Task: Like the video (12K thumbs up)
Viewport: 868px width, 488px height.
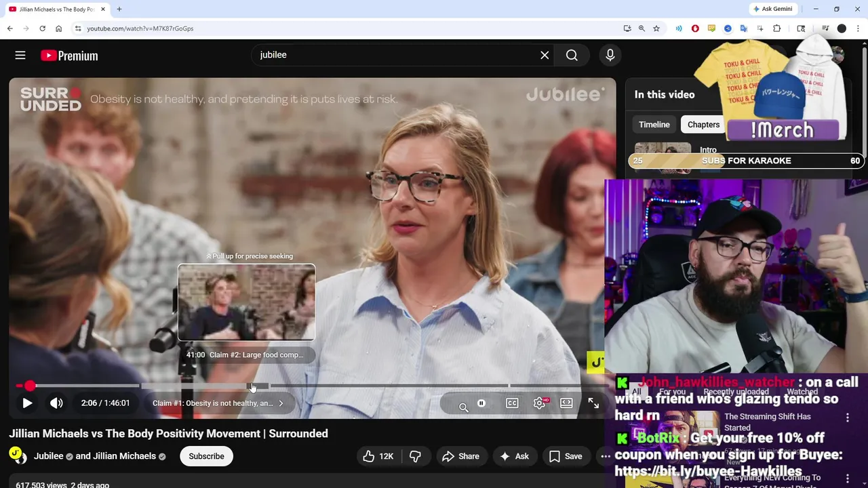Action: coord(378,456)
